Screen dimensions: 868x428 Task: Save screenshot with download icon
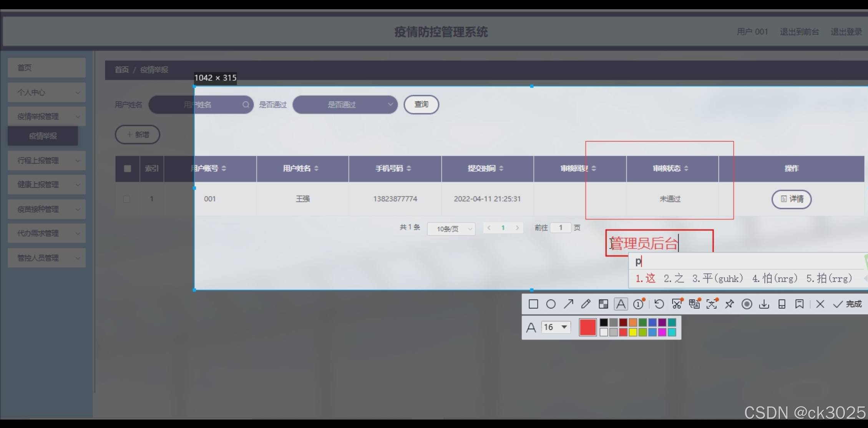tap(764, 304)
